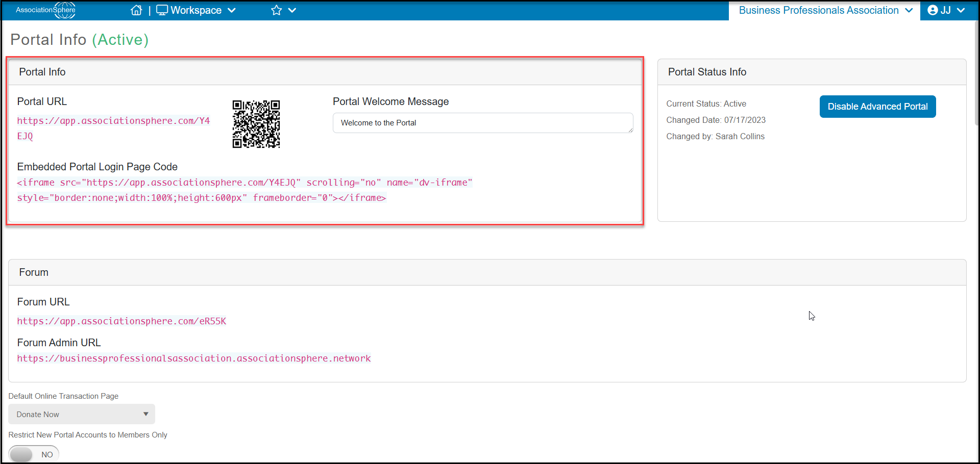Image resolution: width=980 pixels, height=464 pixels.
Task: Click the AssociationSphere logo
Action: [x=45, y=10]
